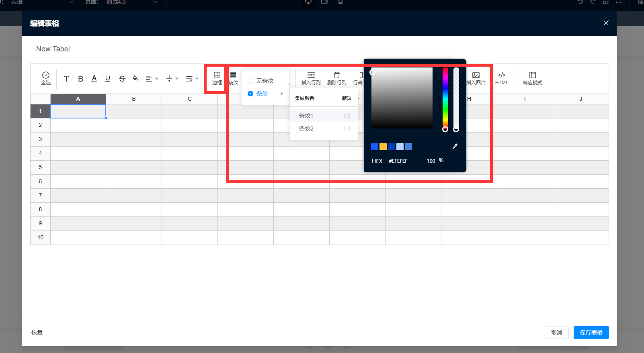Viewport: 644px width, 353px height.
Task: Expand the vertical align dropdown
Action: coord(172,79)
